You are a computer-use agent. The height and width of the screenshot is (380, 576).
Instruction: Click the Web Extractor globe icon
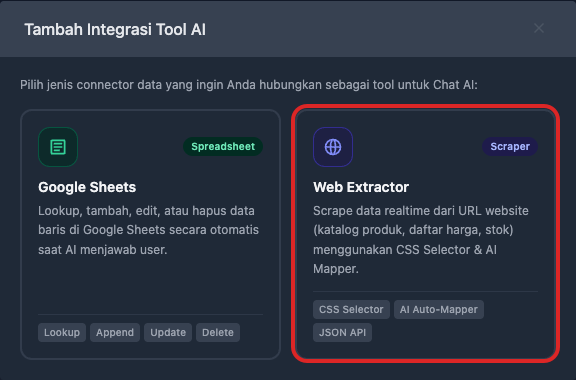[x=333, y=147]
